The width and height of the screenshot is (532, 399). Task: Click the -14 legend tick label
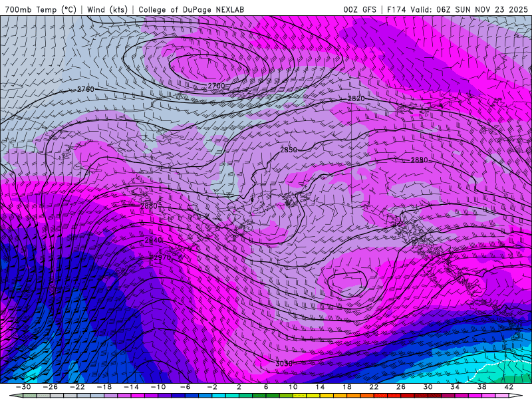pos(131,387)
